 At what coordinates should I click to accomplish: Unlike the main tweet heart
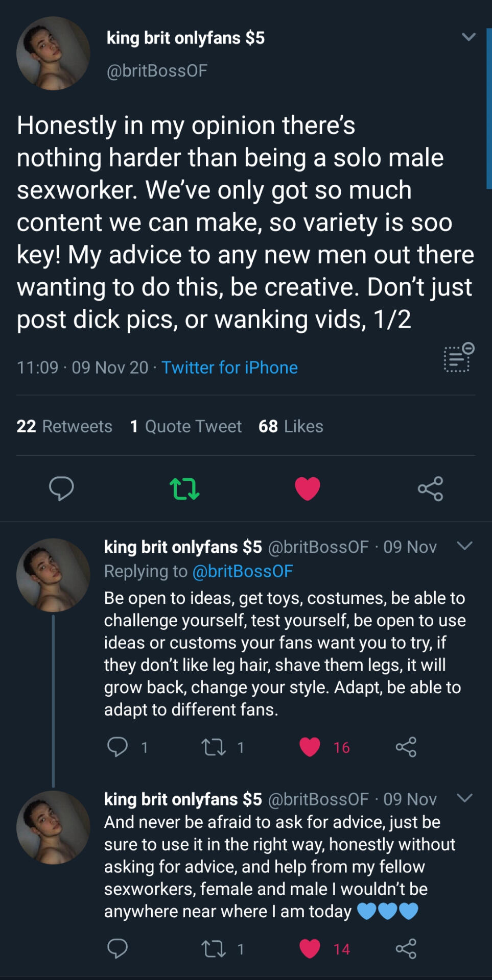point(308,488)
